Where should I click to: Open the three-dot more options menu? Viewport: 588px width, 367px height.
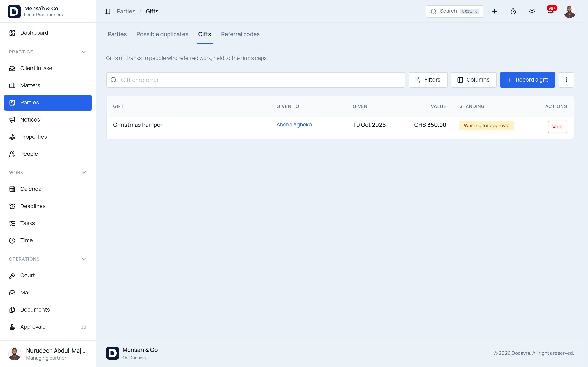(x=566, y=80)
